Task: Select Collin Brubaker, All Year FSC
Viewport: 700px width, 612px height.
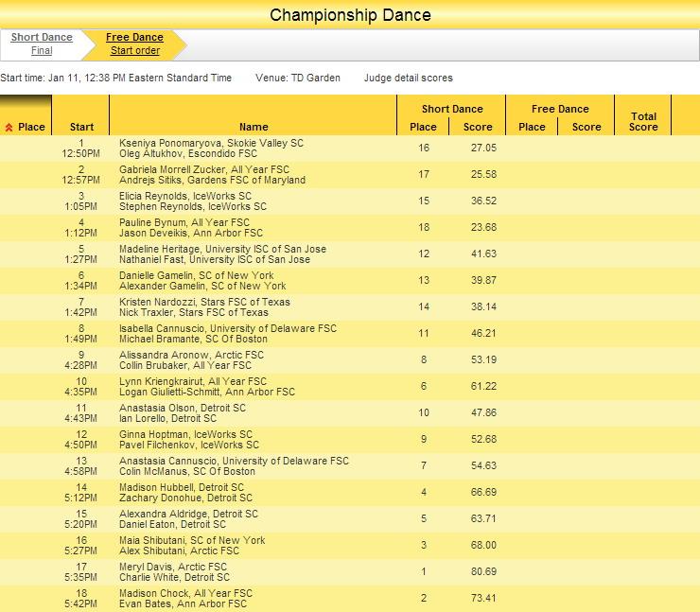Action: [185, 365]
